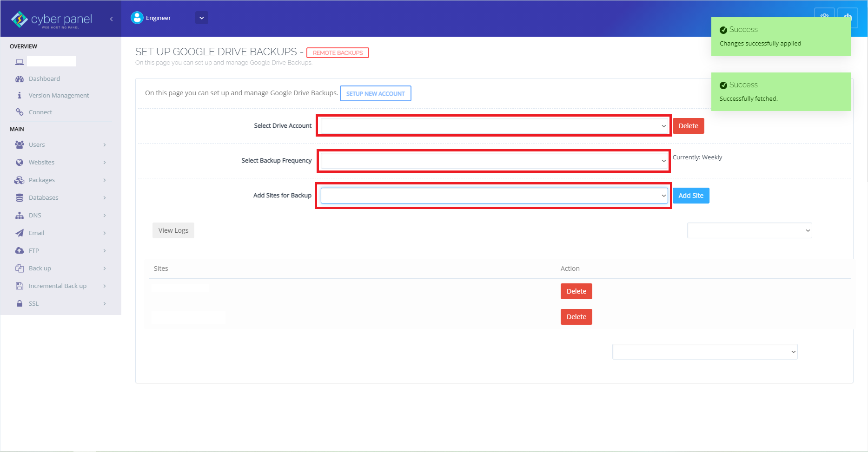
Task: Click the Version Management info icon
Action: point(20,95)
